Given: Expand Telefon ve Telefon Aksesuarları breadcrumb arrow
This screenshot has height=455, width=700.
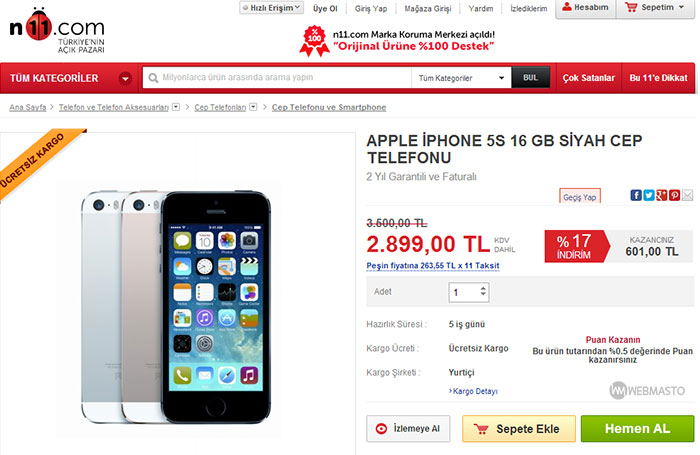Looking at the screenshot, I should coord(176,107).
